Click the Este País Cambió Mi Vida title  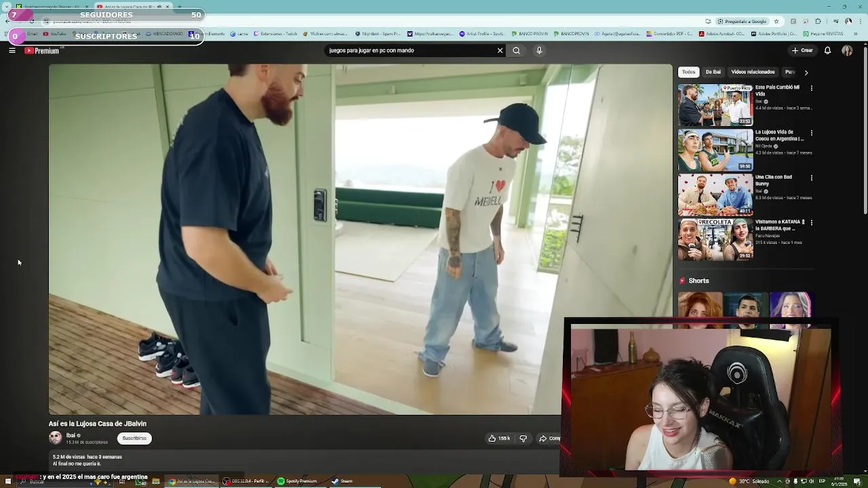coord(777,90)
